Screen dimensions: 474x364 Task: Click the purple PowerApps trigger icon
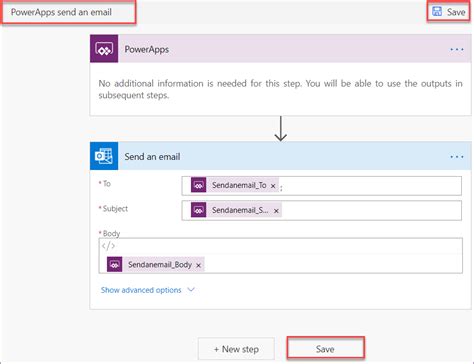(104, 49)
